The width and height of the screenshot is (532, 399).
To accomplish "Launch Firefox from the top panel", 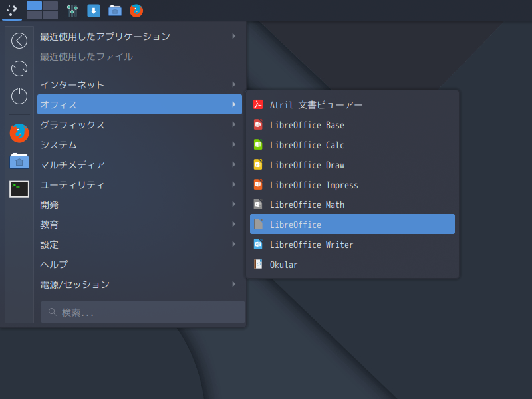I will pyautogui.click(x=136, y=11).
